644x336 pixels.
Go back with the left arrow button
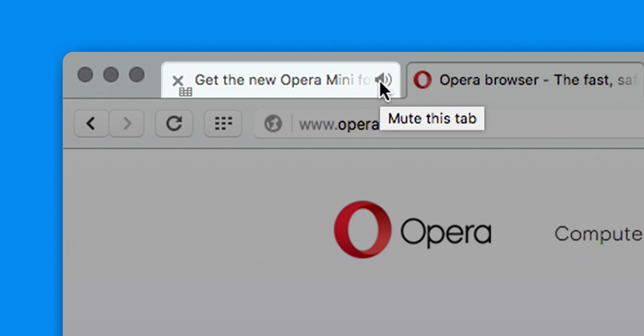(x=91, y=124)
